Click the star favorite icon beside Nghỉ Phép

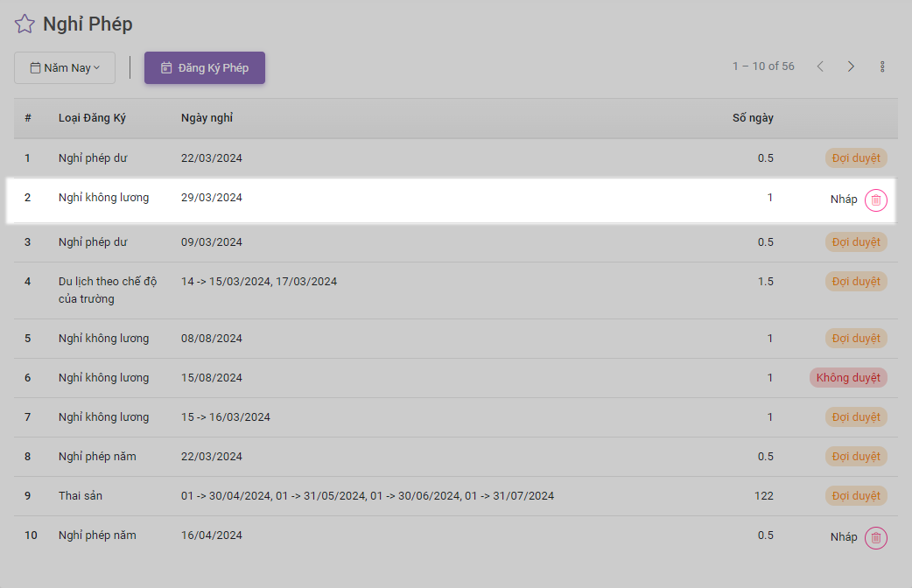25,24
